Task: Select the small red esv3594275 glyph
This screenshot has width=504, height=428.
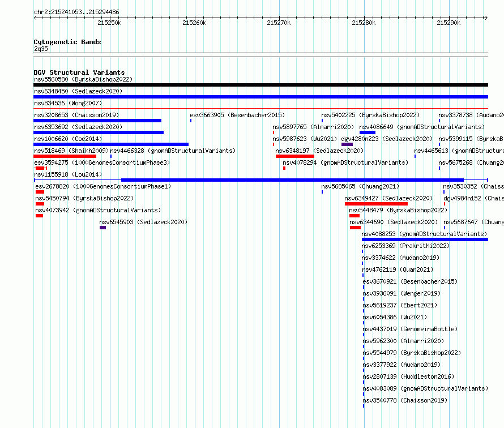Action: 41,168
